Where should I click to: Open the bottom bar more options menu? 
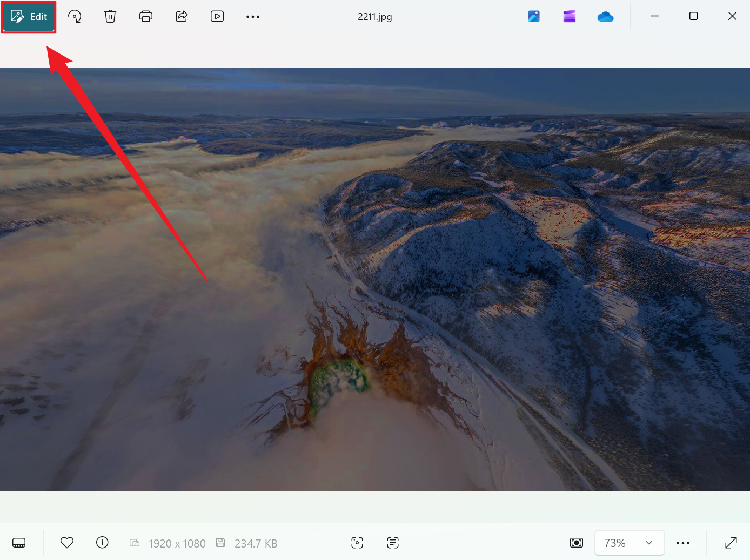pos(683,543)
